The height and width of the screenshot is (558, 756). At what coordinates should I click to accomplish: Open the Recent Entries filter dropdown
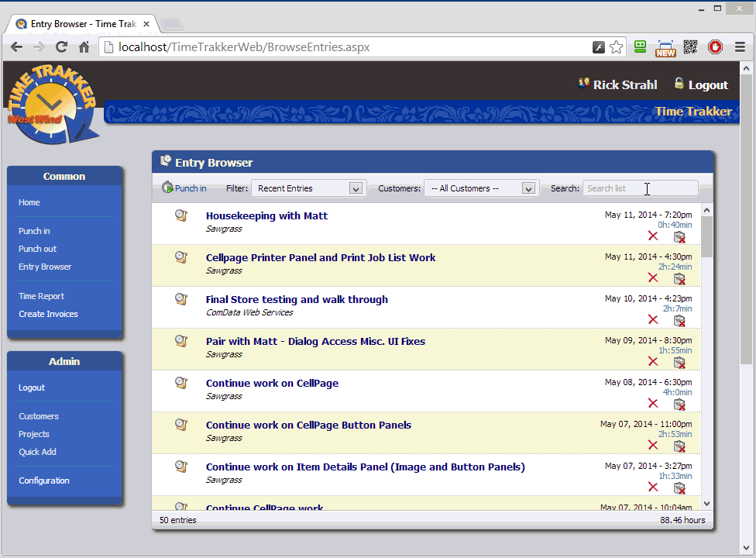(355, 188)
